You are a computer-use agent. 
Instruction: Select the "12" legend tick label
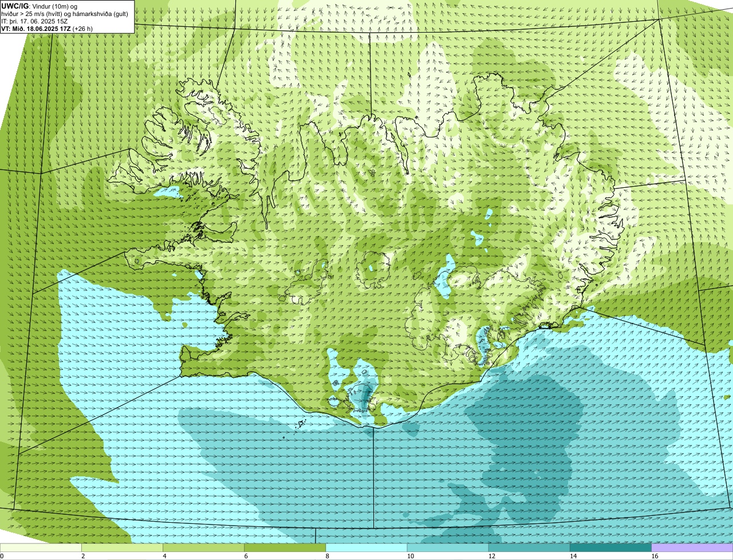(491, 556)
